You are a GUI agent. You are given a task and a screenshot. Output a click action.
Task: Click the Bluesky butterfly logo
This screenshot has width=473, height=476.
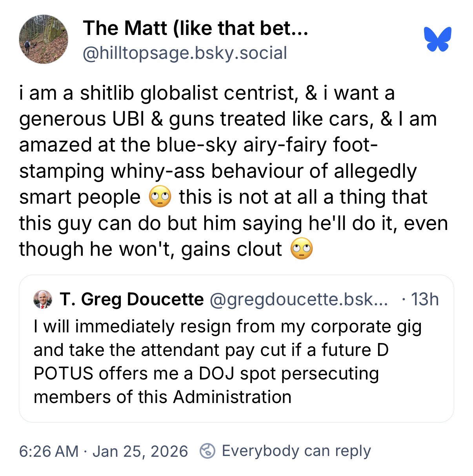[x=437, y=39]
